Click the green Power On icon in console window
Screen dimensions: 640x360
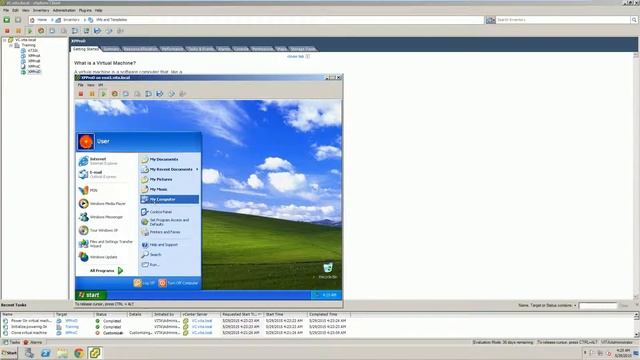tap(103, 94)
